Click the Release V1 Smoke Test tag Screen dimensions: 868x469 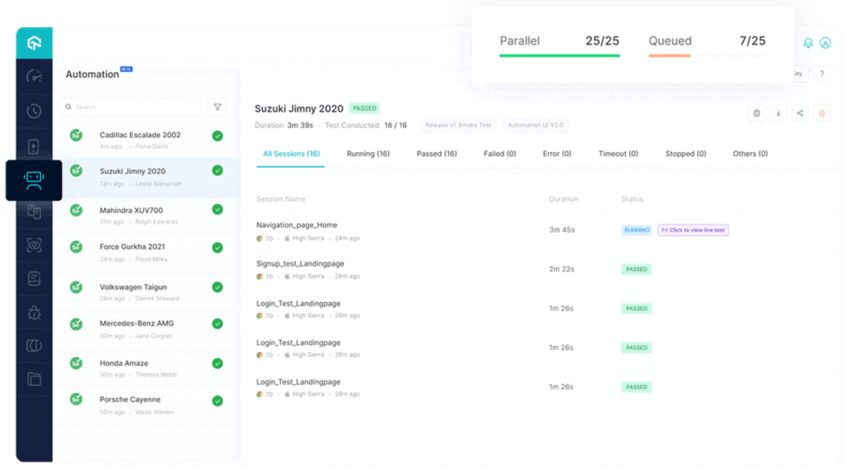(458, 126)
